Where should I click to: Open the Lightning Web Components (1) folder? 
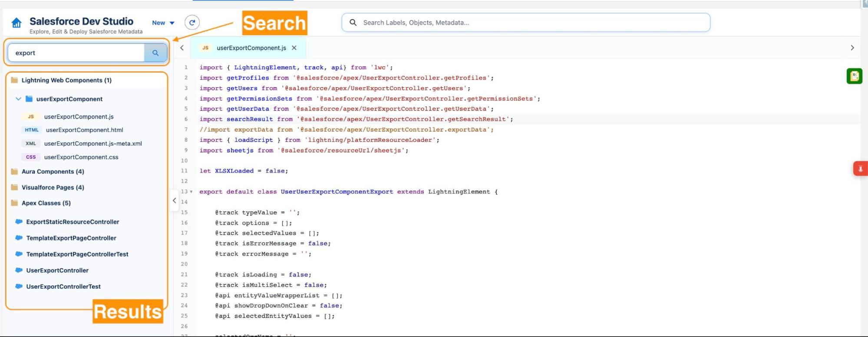pyautogui.click(x=66, y=80)
